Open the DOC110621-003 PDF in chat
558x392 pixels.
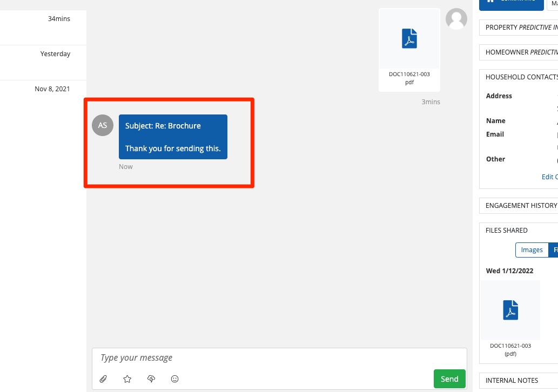[409, 50]
